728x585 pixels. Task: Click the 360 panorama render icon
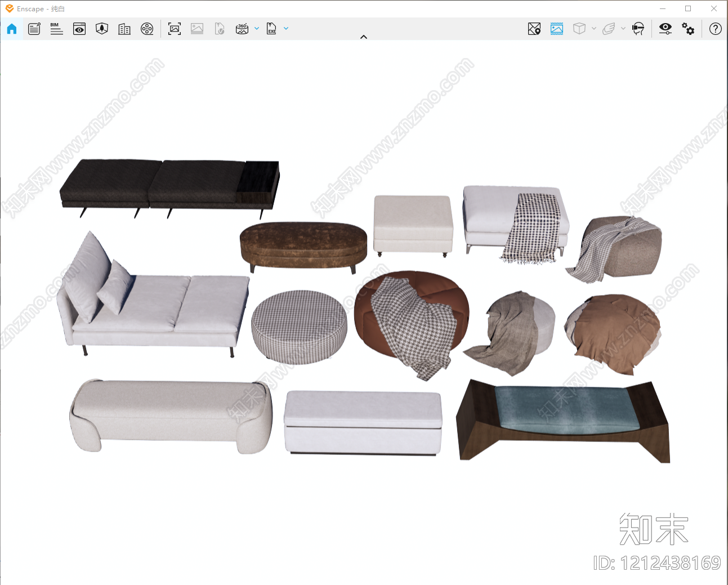pos(242,29)
